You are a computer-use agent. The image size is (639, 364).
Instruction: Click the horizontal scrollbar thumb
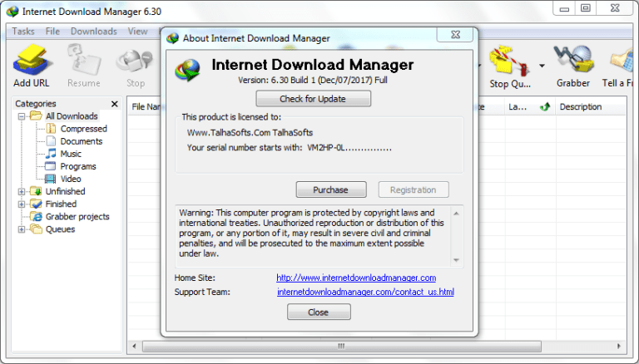click(341, 346)
